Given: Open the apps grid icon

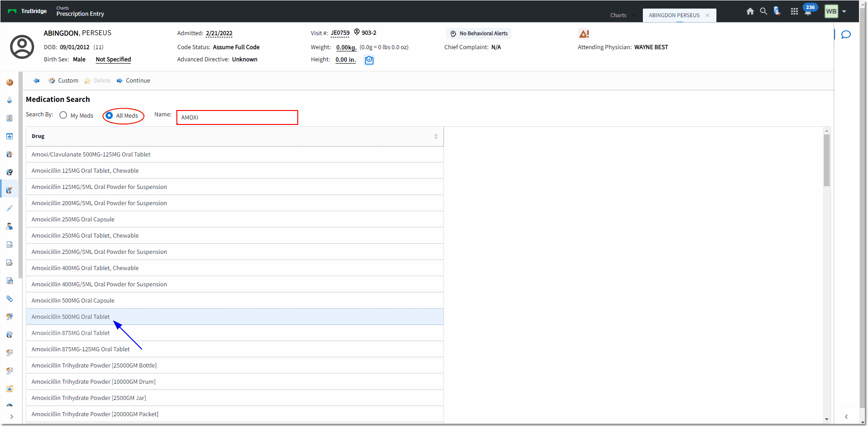Looking at the screenshot, I should coord(794,11).
